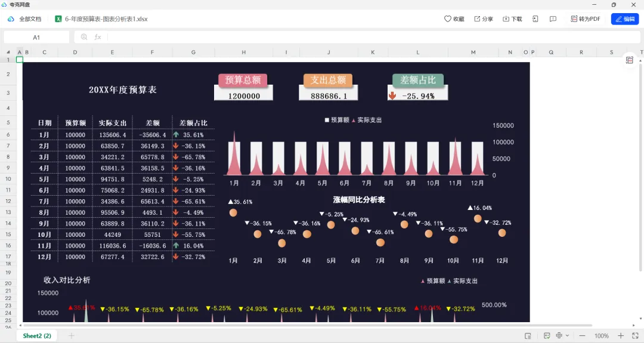Click the 35.61% value in the 1月 row
The height and width of the screenshot is (343, 644).
[193, 135]
